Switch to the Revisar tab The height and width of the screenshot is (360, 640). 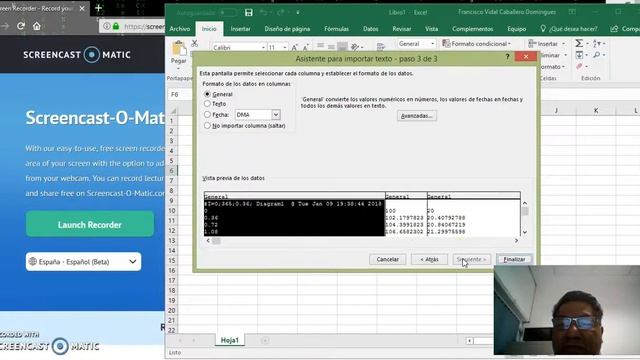402,29
